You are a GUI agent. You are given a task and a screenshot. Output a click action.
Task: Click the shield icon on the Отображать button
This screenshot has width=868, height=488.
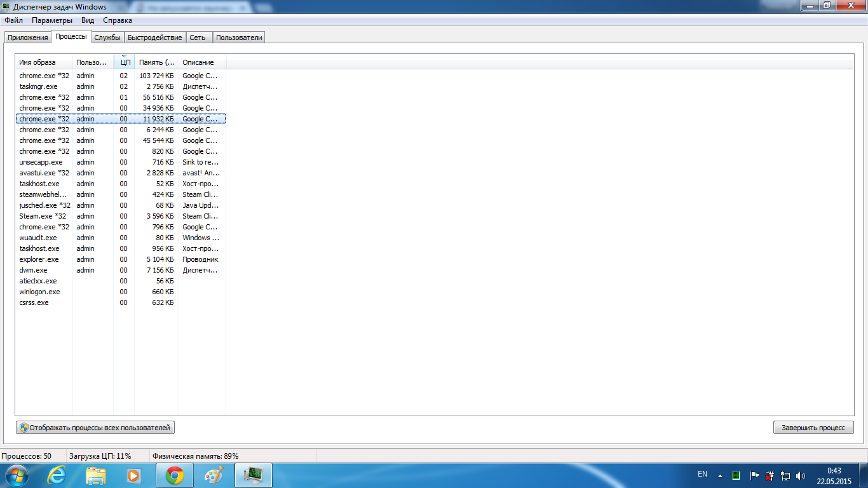[x=24, y=428]
